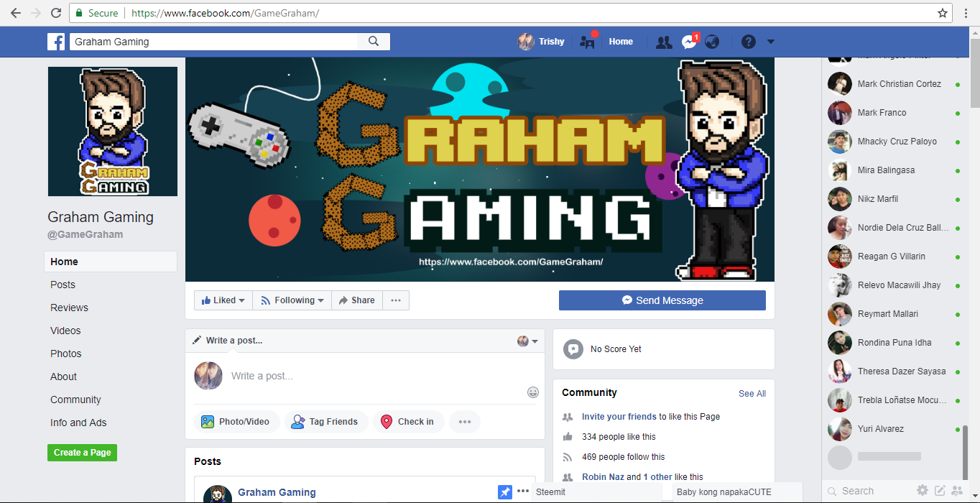Screen dimensions: 980x503
Task: Open post-as identity selector dropdown
Action: [x=527, y=341]
